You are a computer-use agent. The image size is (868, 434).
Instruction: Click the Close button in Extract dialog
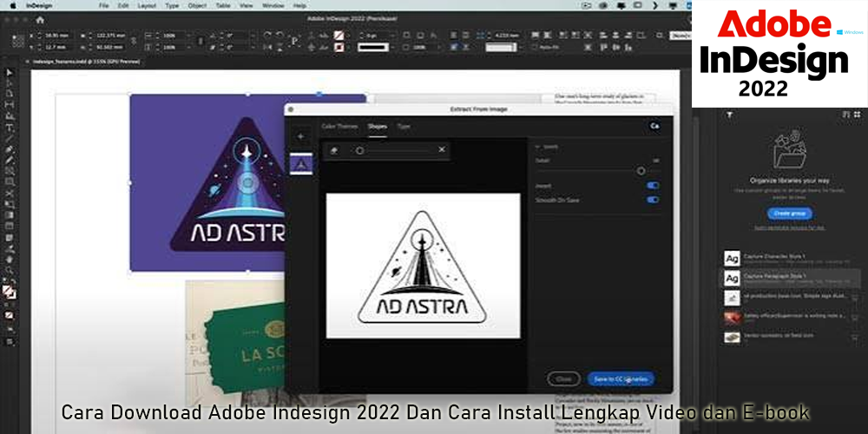click(x=563, y=379)
